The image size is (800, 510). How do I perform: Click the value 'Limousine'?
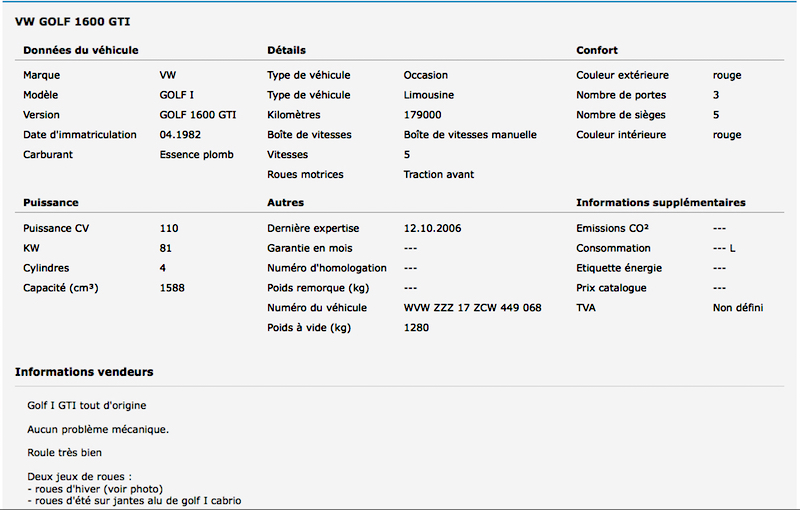[x=429, y=95]
